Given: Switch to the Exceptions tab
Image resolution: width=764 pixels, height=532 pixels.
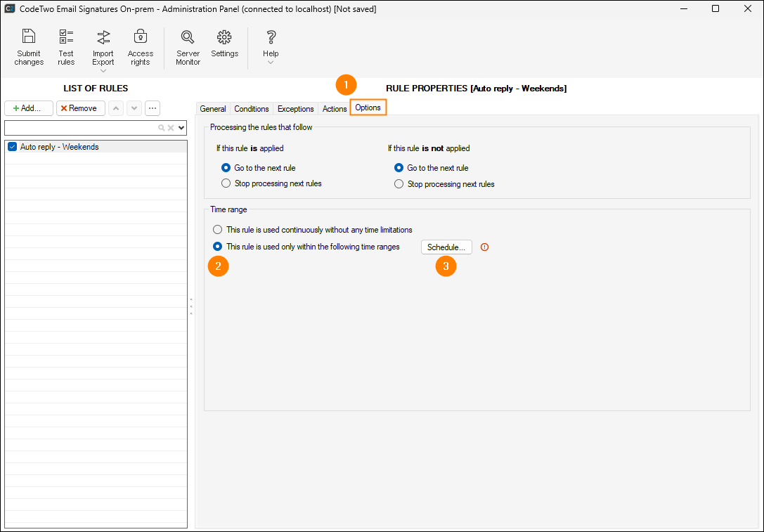Looking at the screenshot, I should (x=295, y=109).
